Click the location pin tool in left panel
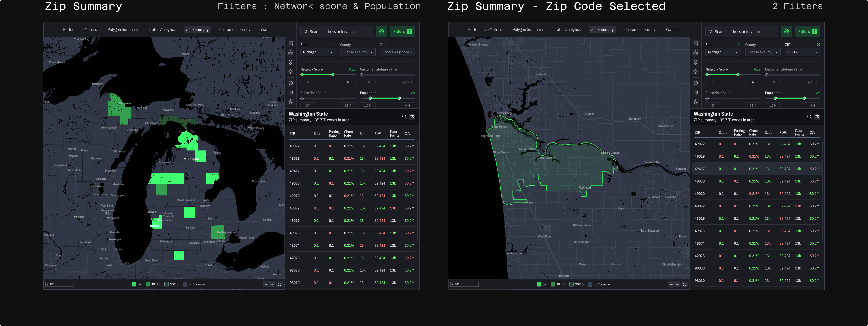Viewport: 868px width, 326px height. click(290, 62)
